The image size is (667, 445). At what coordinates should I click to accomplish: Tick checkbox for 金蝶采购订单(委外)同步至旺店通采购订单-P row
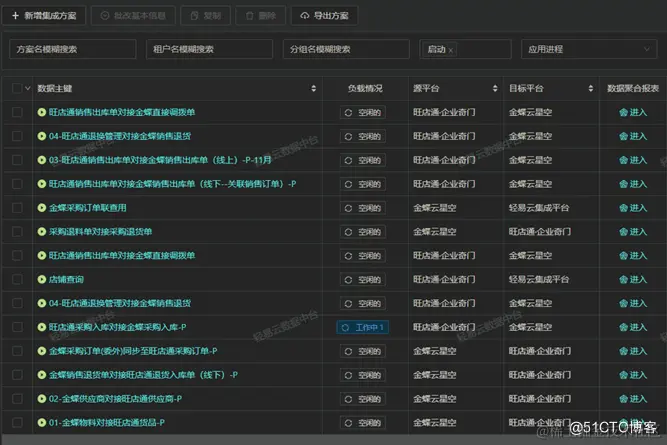click(17, 351)
